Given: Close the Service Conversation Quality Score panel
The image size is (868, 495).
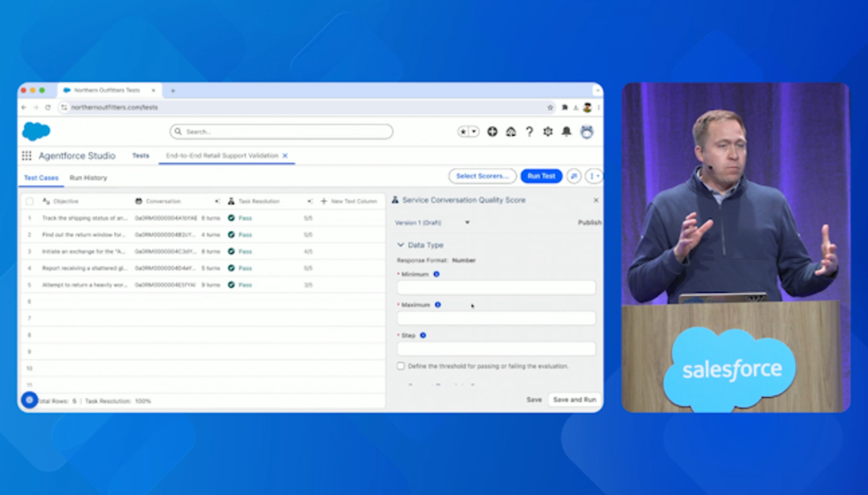Looking at the screenshot, I should pyautogui.click(x=596, y=200).
